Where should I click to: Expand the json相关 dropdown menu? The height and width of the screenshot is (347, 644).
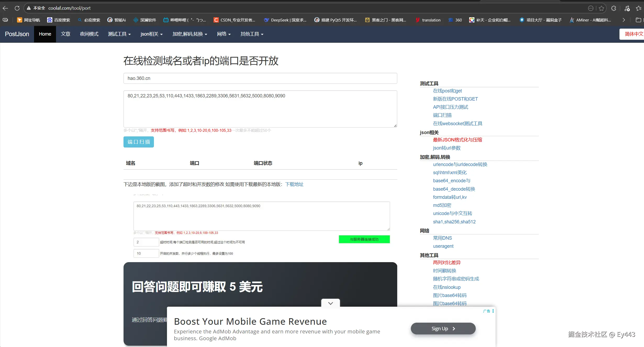click(151, 34)
